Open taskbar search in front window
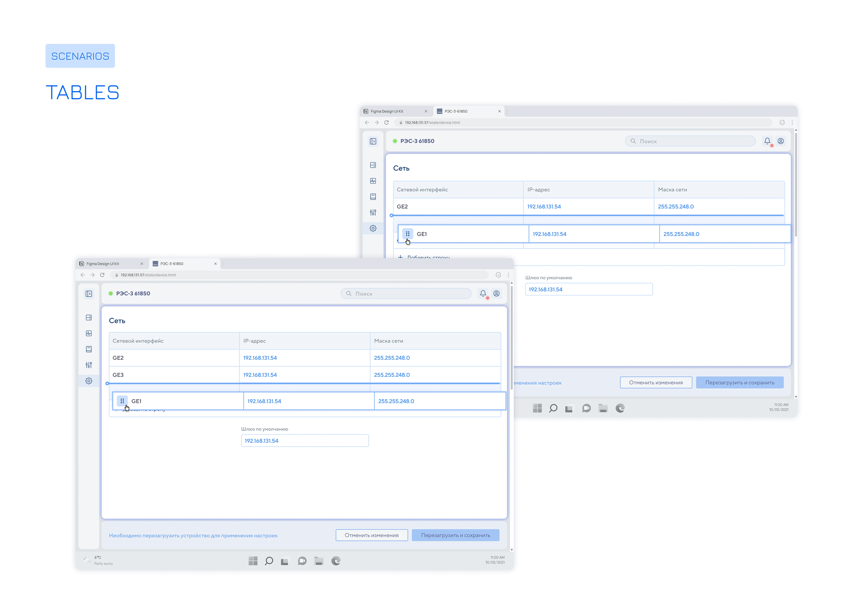The width and height of the screenshot is (868, 614). pyautogui.click(x=269, y=561)
